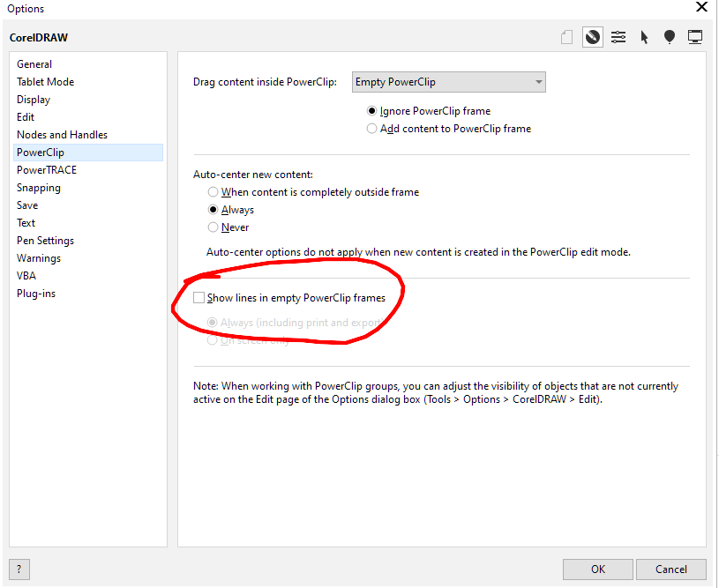Open the Warnings category
This screenshot has width=719, height=588.
(x=88, y=258)
